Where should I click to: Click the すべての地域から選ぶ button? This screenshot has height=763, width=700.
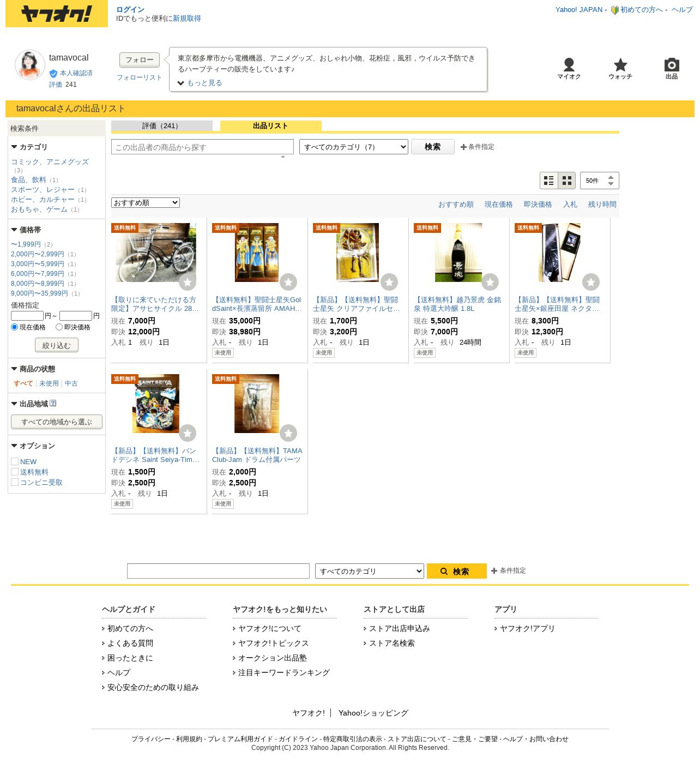tap(57, 422)
